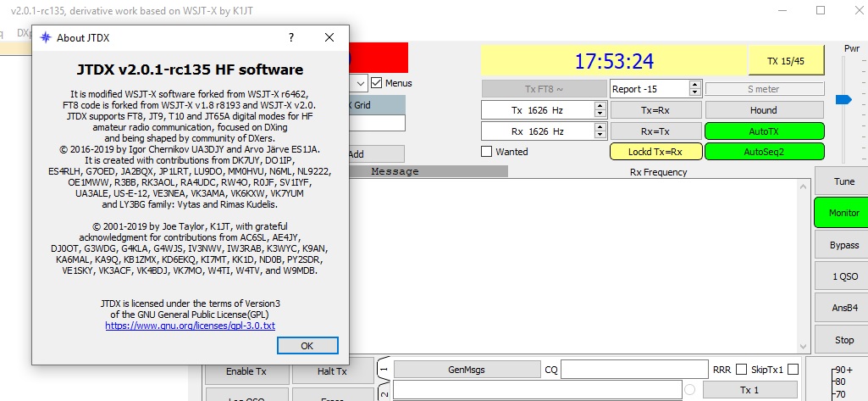868x401 pixels.
Task: Click the Bypass button
Action: pyautogui.click(x=843, y=245)
